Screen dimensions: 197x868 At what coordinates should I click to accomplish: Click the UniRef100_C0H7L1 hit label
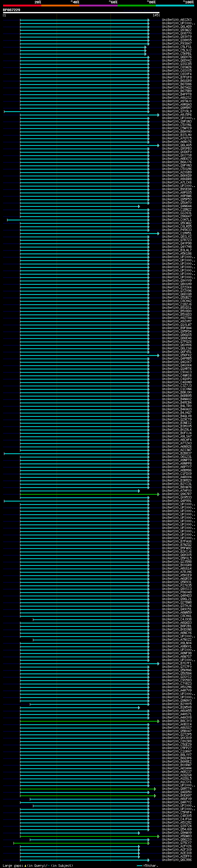(x=177, y=220)
